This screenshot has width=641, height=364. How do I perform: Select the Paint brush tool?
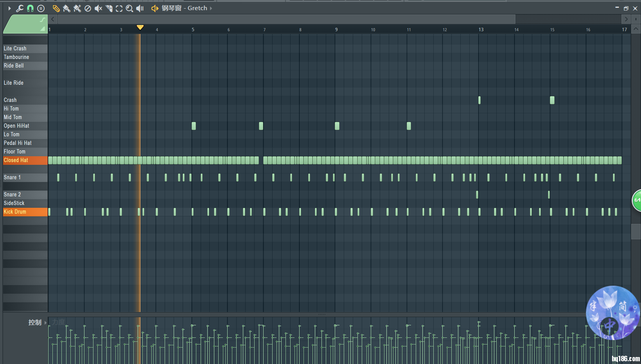pos(66,8)
